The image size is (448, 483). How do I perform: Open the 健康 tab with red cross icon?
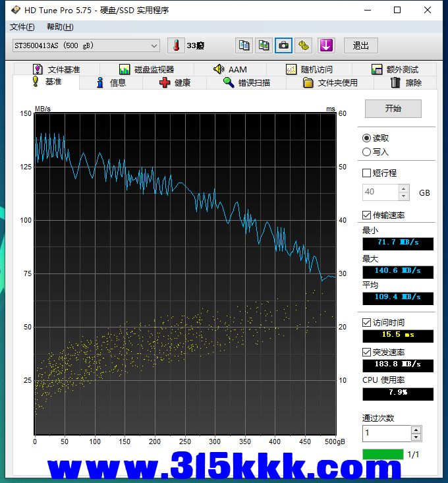pos(175,82)
